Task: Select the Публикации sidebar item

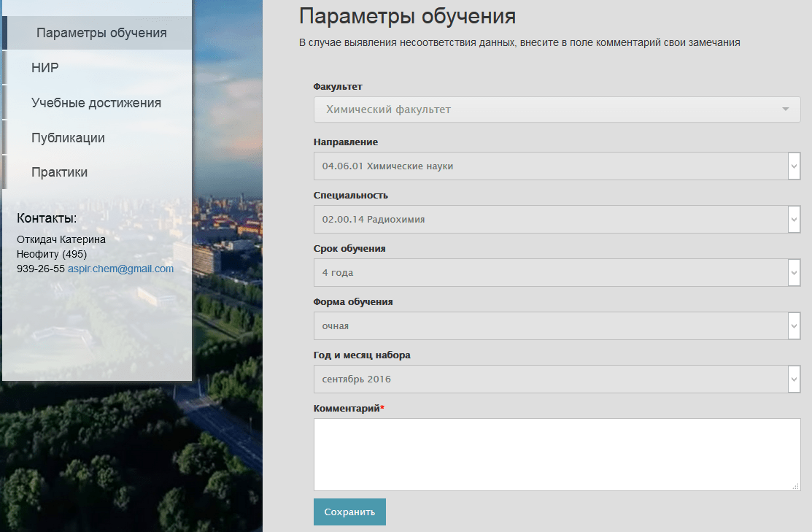Action: tap(97, 137)
